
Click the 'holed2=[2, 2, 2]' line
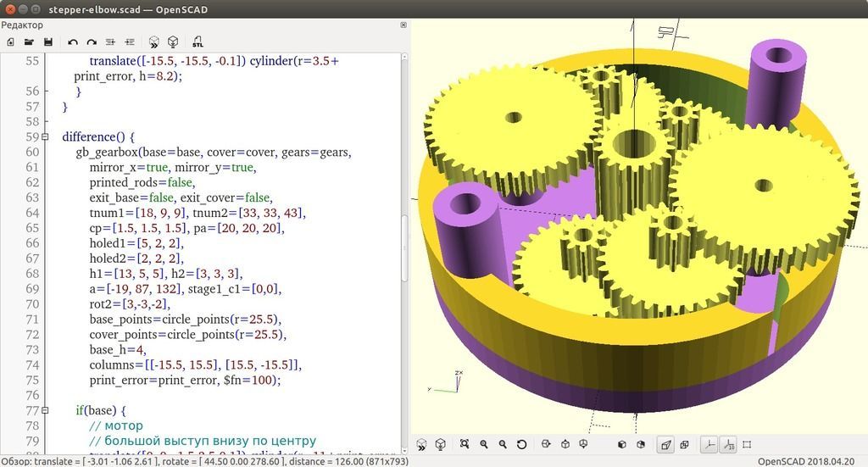click(x=136, y=259)
